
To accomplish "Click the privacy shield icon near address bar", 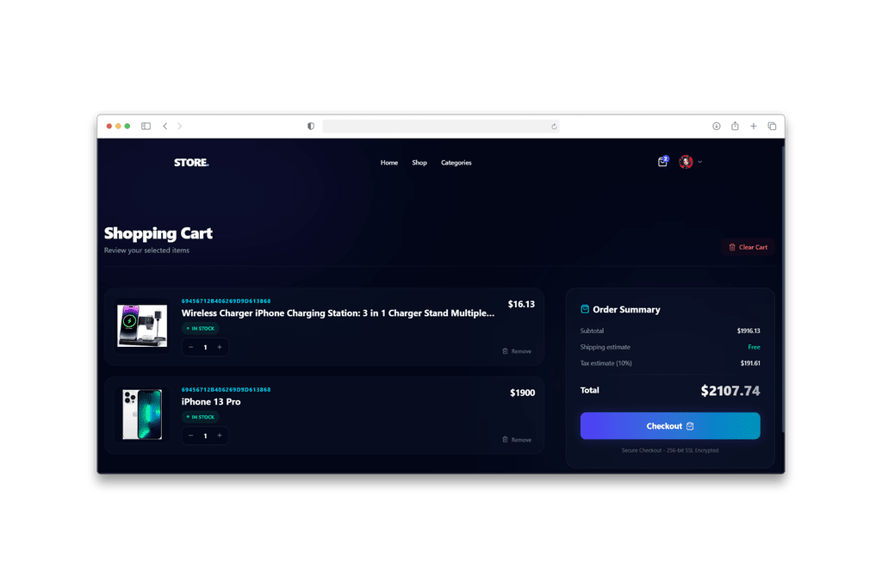I will [310, 126].
